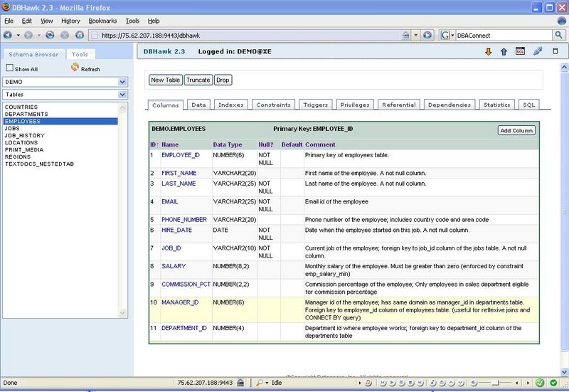
Task: Open the History menu
Action: point(70,21)
